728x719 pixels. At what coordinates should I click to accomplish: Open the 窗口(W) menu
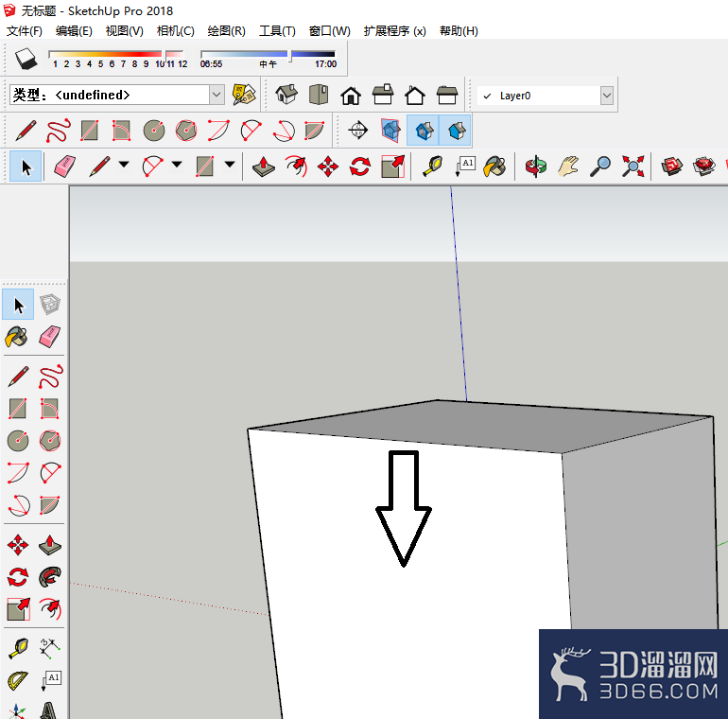330,31
